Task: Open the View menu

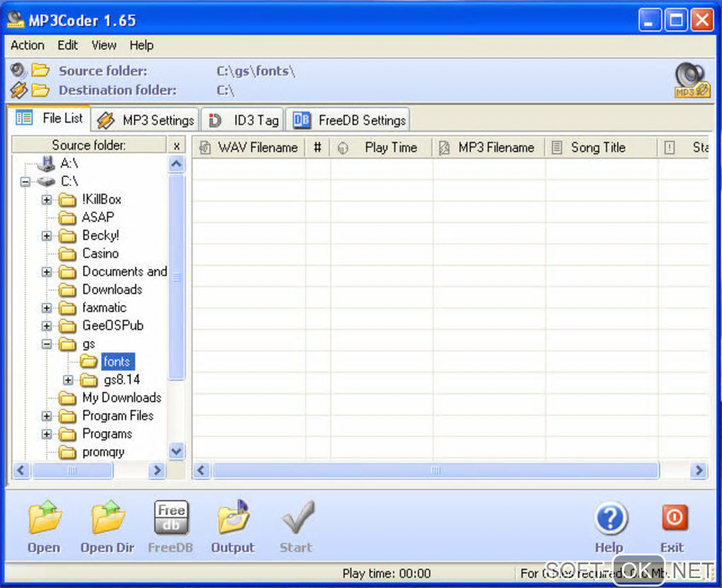Action: tap(103, 45)
